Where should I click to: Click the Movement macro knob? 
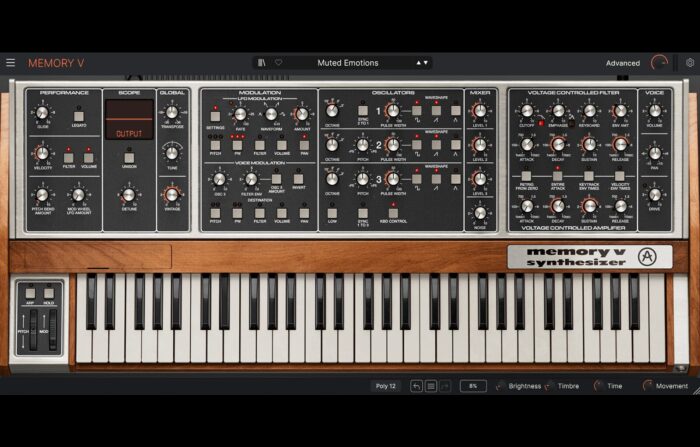click(x=647, y=385)
